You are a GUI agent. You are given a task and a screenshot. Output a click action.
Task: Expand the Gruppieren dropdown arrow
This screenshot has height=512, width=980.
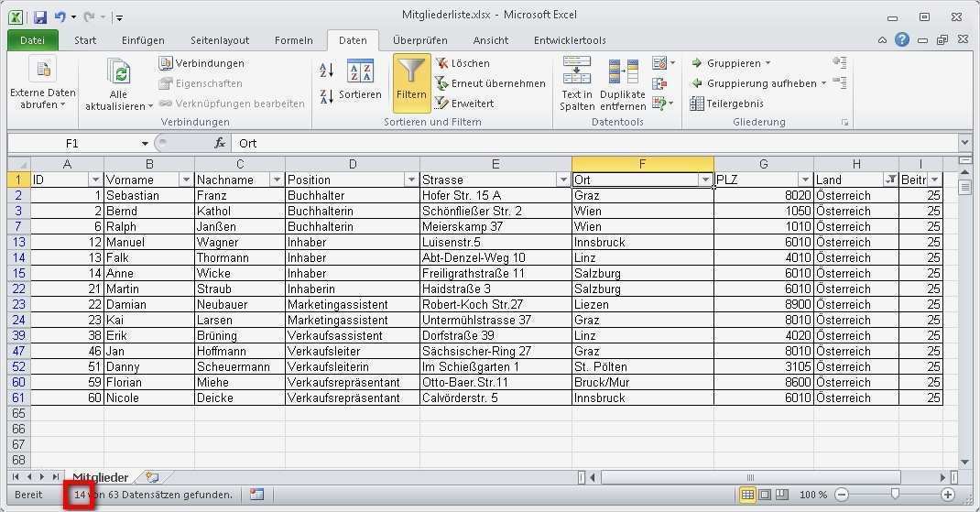tap(768, 63)
